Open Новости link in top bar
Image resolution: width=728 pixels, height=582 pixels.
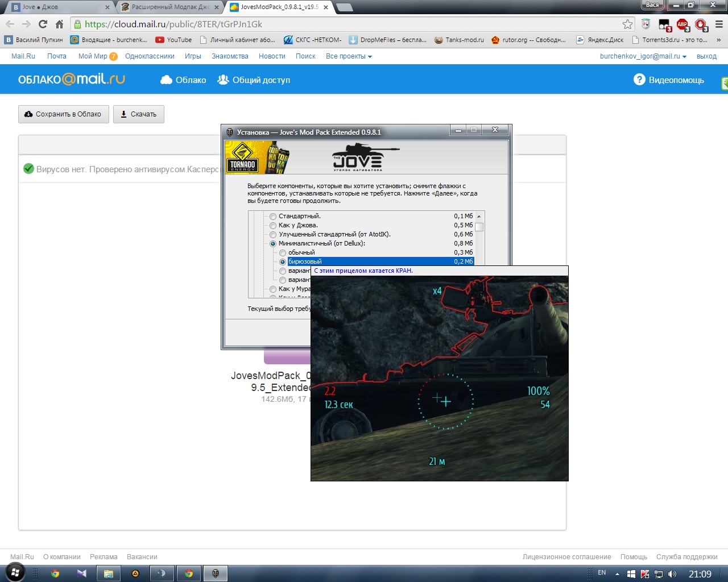click(x=272, y=56)
